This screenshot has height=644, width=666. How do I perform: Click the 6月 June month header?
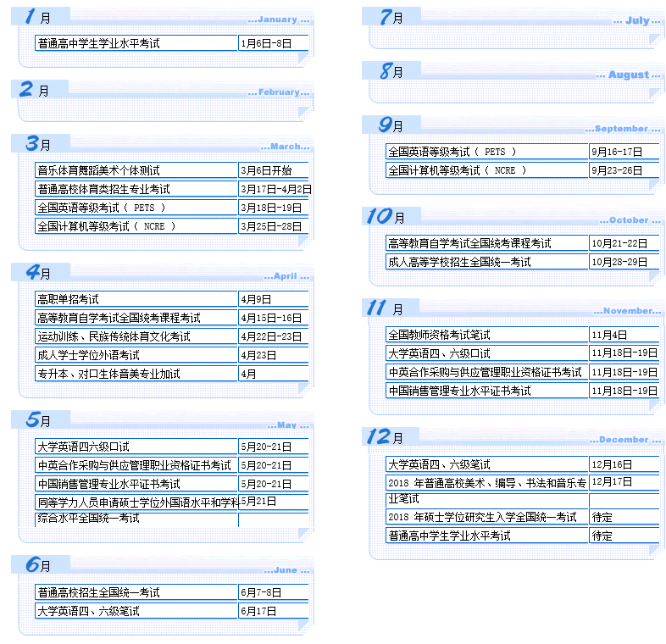(162, 564)
